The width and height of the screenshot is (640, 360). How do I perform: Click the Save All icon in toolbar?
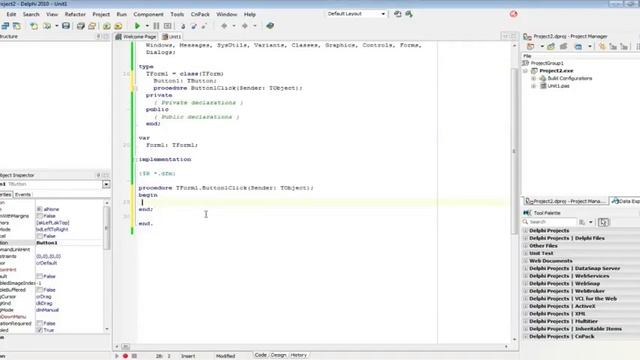81,26
